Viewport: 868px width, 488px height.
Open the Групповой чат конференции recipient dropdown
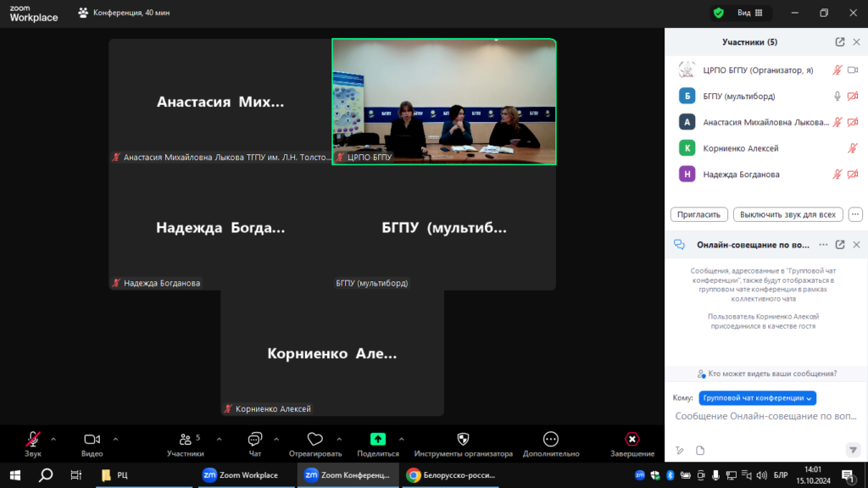coord(757,398)
